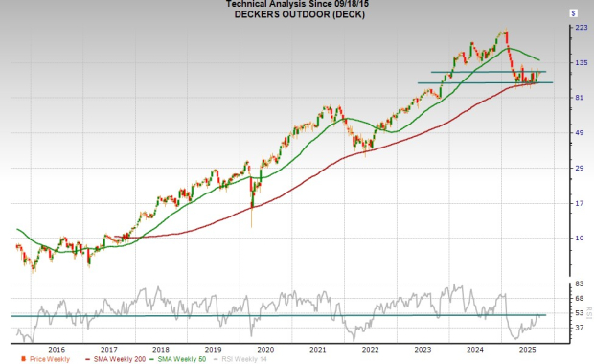This screenshot has width=594, height=364.
Task: Click the 2018 year label
Action: 161,350
